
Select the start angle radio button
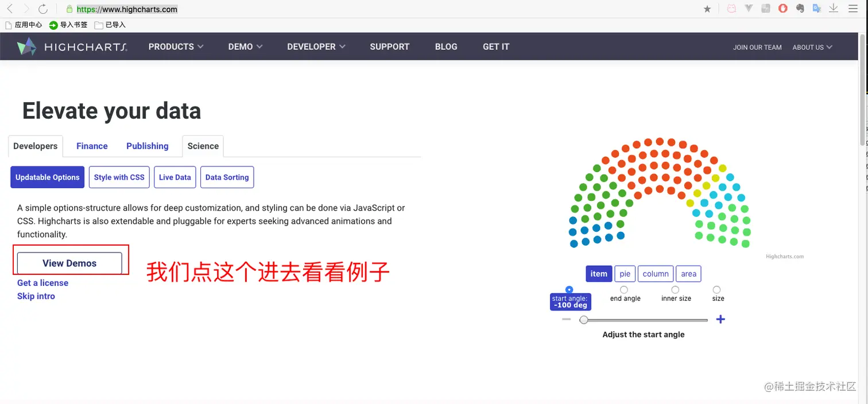pos(569,290)
